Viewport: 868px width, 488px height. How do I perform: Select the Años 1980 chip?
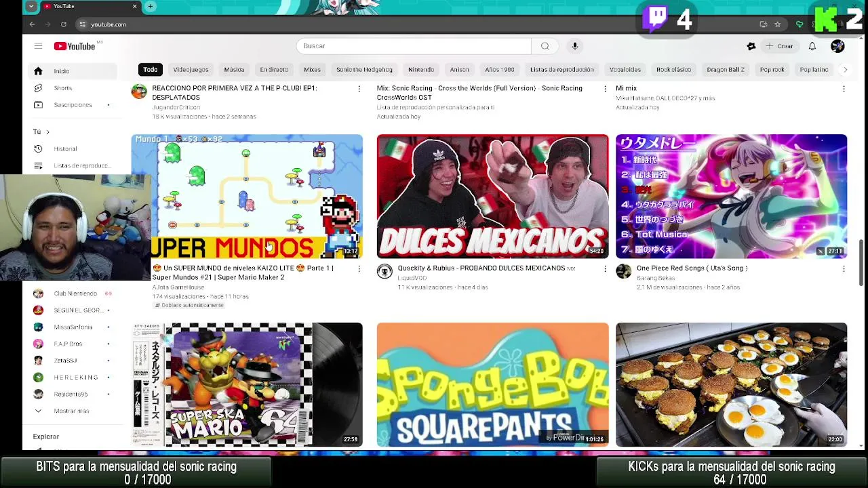pyautogui.click(x=500, y=69)
